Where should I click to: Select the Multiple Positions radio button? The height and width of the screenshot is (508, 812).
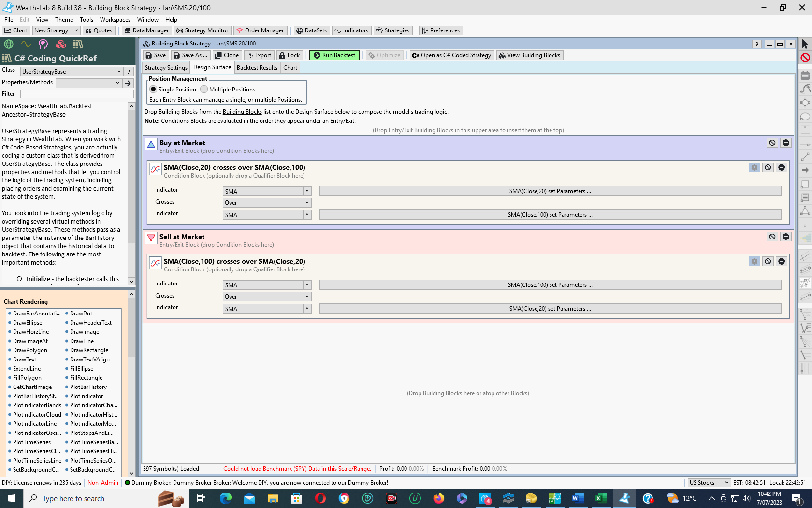point(204,90)
